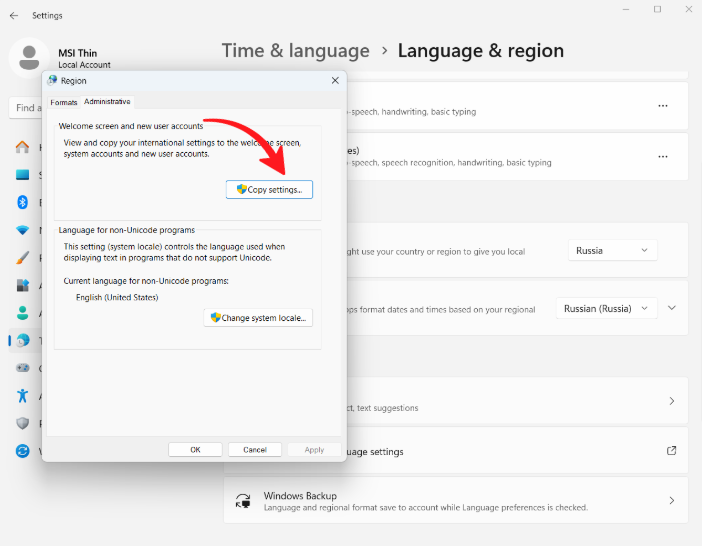Click the Settings back arrow
The height and width of the screenshot is (546, 702).
[14, 16]
